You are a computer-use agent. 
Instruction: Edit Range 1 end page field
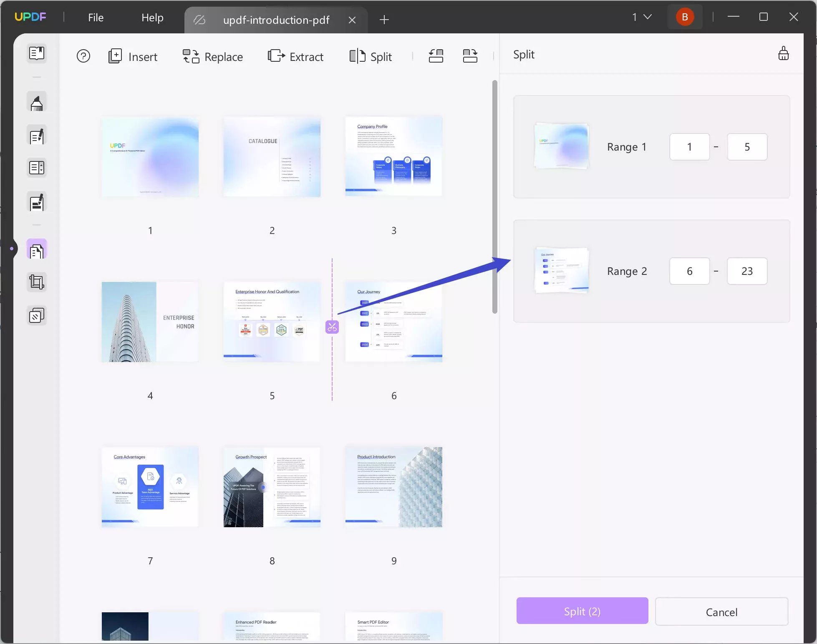tap(747, 147)
